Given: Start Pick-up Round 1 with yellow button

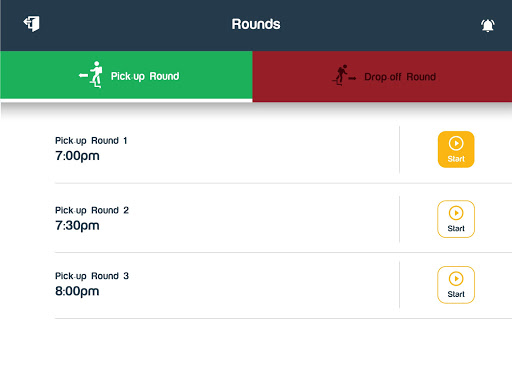Looking at the screenshot, I should [456, 149].
